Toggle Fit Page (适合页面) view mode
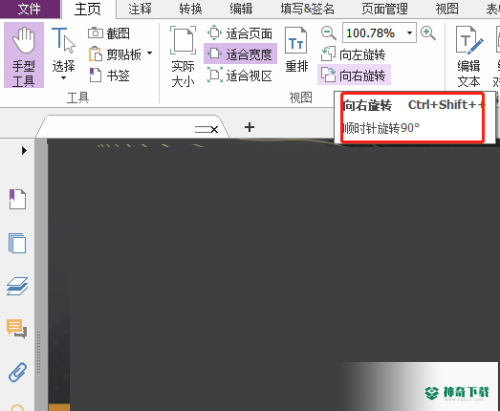 (240, 33)
